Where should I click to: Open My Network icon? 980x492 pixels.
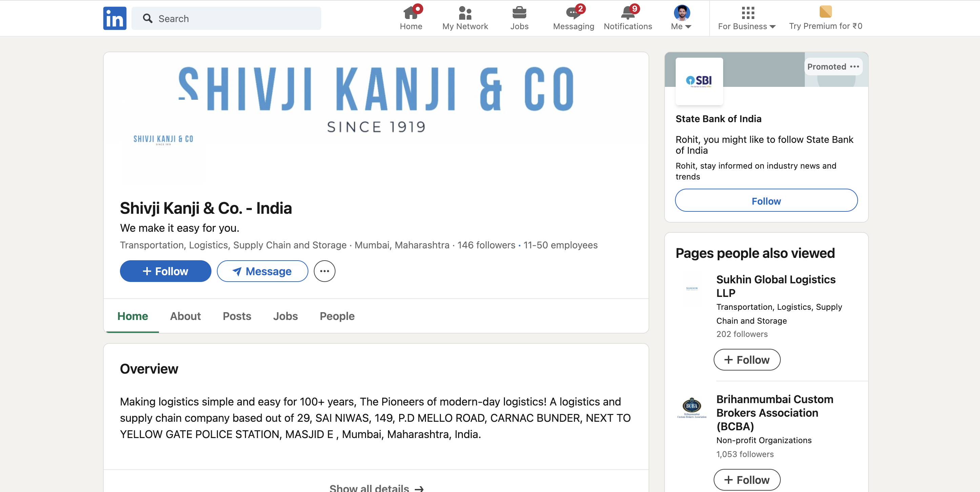coord(465,13)
